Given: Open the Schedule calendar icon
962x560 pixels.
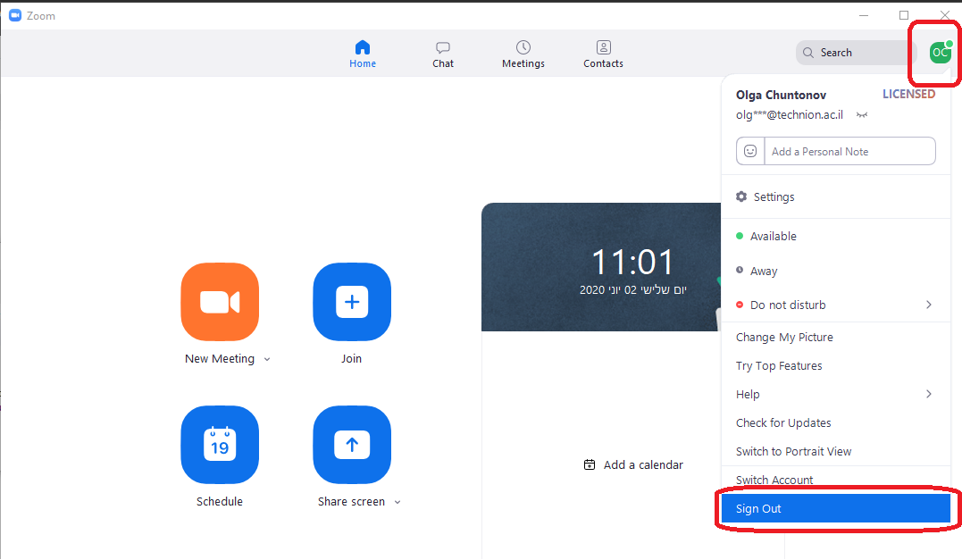Looking at the screenshot, I should [220, 445].
